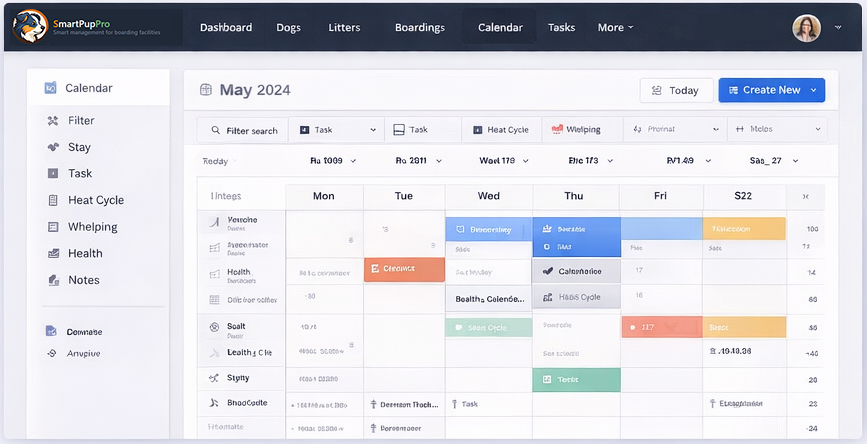867x444 pixels.
Task: Switch to the Boardings tab
Action: (x=420, y=27)
